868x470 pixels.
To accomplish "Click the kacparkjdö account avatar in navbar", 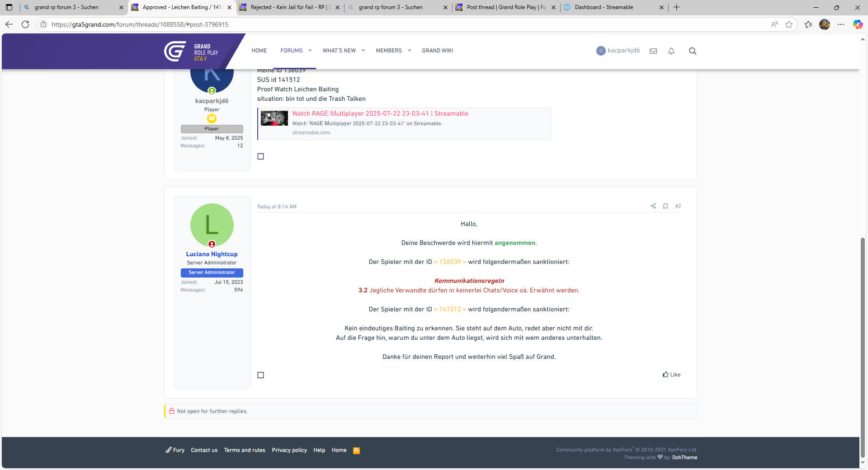I will (x=601, y=51).
